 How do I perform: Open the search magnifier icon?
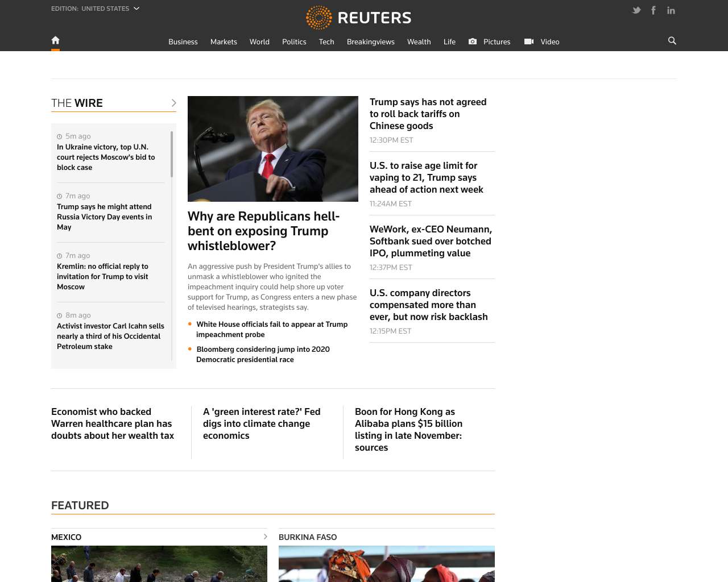tap(672, 41)
